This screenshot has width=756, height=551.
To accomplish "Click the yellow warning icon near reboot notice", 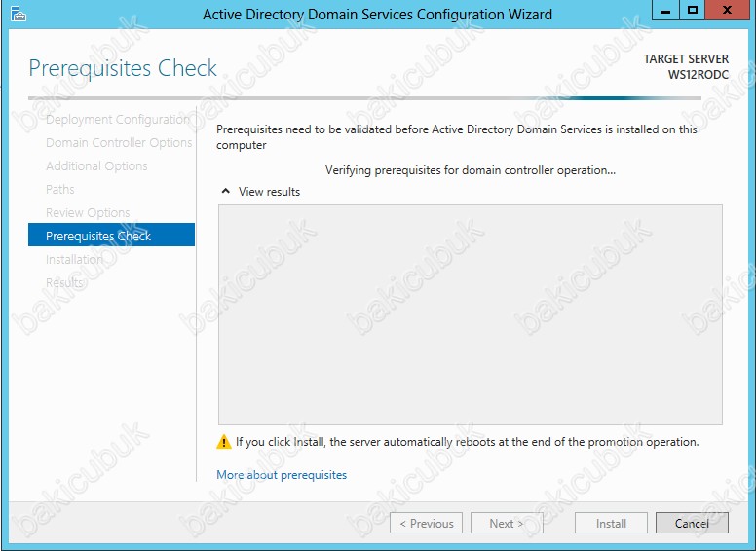I will pos(224,442).
